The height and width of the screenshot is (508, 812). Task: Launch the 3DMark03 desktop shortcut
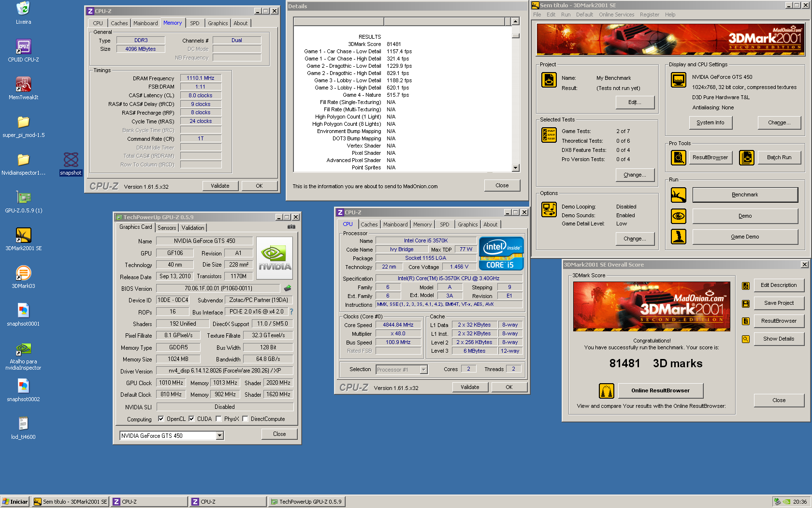[23, 273]
